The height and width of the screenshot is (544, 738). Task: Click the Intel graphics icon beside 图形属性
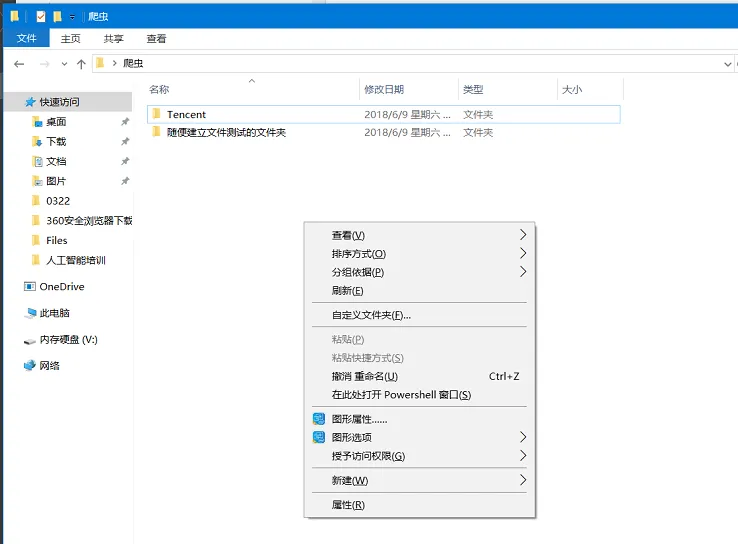coord(319,419)
